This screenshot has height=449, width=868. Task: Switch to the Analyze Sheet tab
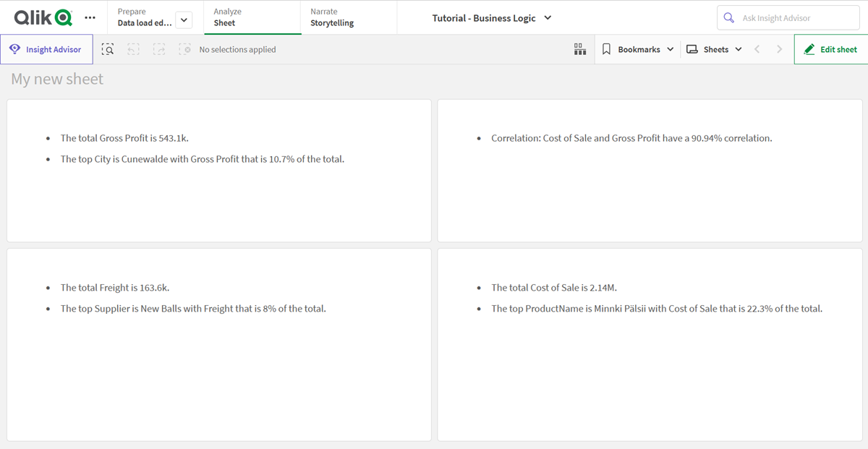coord(252,17)
